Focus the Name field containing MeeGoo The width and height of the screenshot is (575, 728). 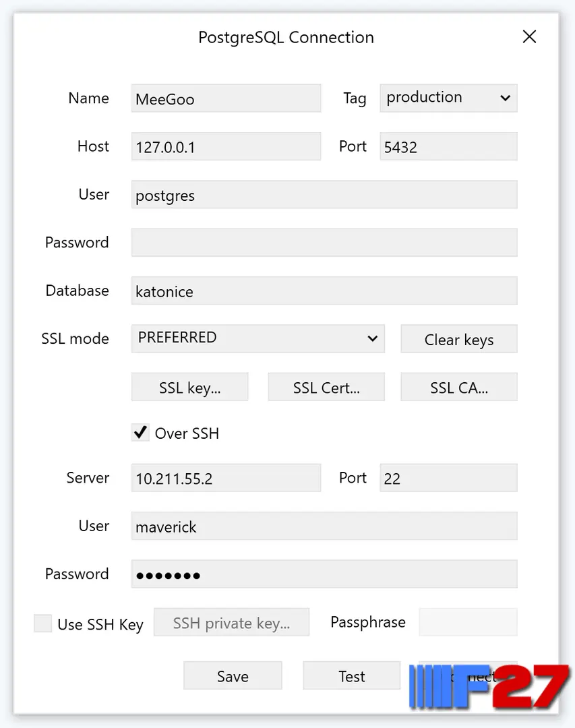tap(226, 98)
